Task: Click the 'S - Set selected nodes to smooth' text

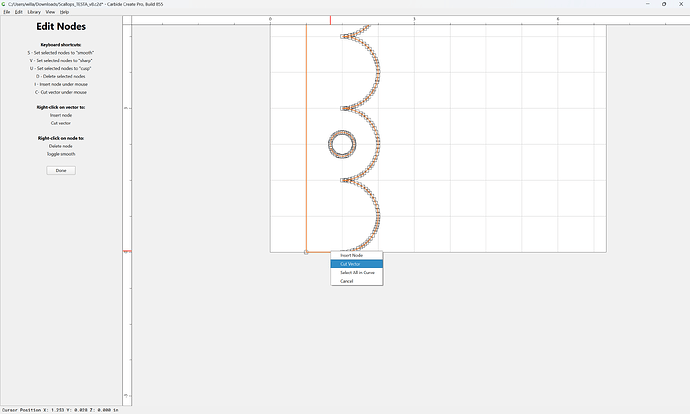Action: pyautogui.click(x=61, y=52)
